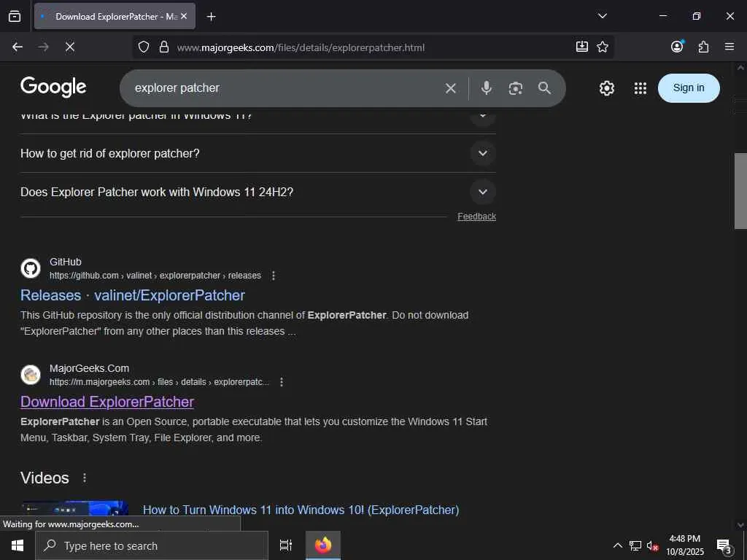This screenshot has width=747, height=560.
Task: Open the Windows Start menu
Action: 18,545
